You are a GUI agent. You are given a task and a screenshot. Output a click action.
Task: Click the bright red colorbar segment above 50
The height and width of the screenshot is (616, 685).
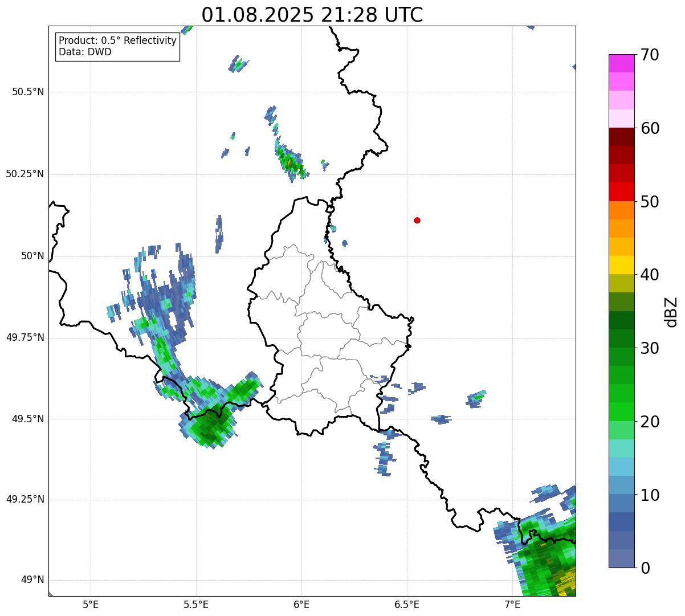tap(622, 192)
